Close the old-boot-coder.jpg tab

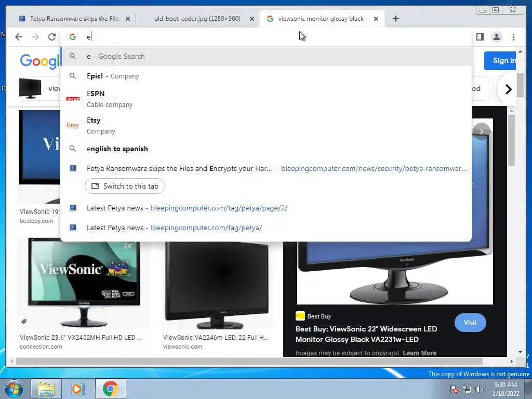pos(252,19)
